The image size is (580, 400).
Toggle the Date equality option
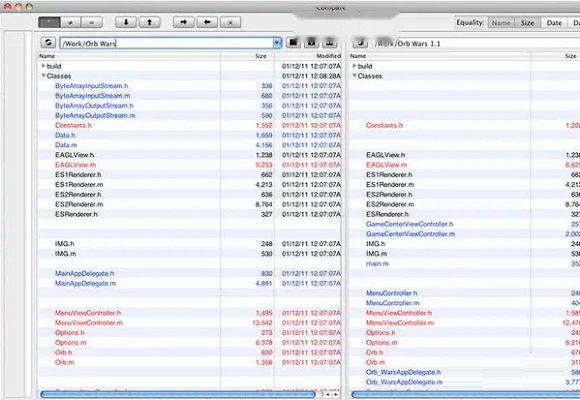coord(554,23)
